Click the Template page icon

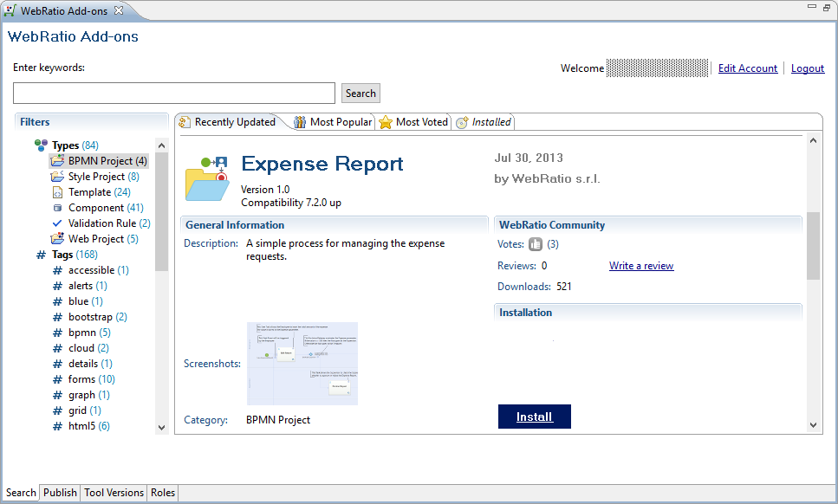pyautogui.click(x=57, y=192)
